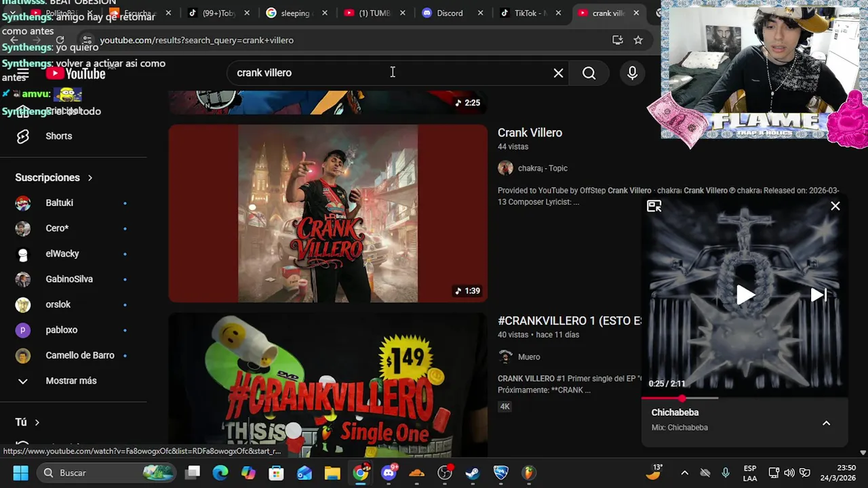Open orslok subscription channel
This screenshot has height=488, width=868.
[73, 304]
